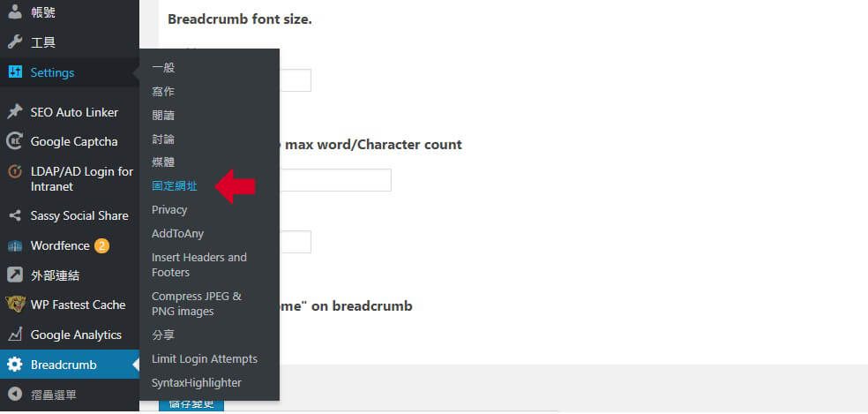Select 分享 in Settings submenu
The height and width of the screenshot is (414, 868).
tap(163, 335)
